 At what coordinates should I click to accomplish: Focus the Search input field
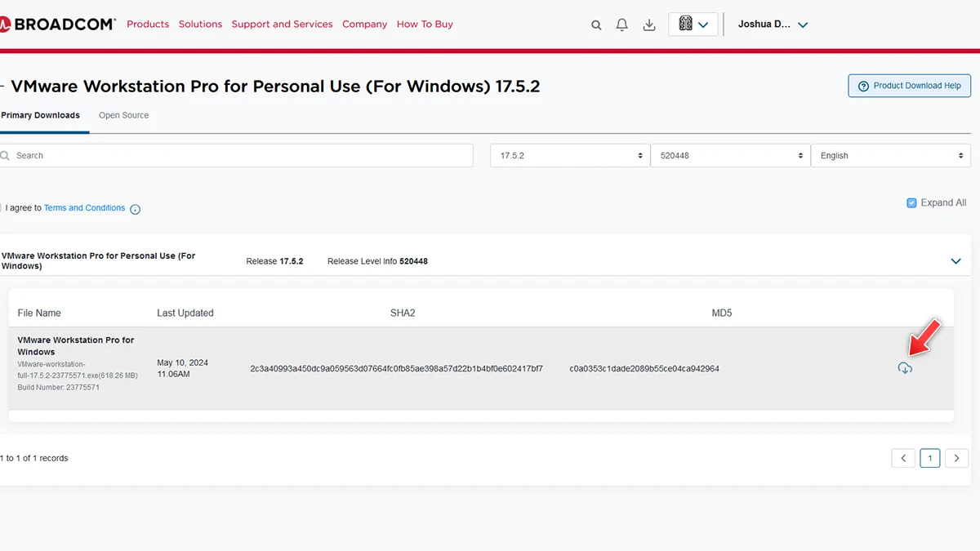tap(237, 155)
